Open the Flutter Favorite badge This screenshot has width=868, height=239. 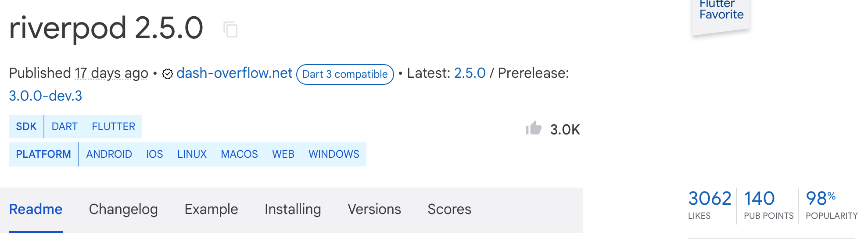click(721, 14)
